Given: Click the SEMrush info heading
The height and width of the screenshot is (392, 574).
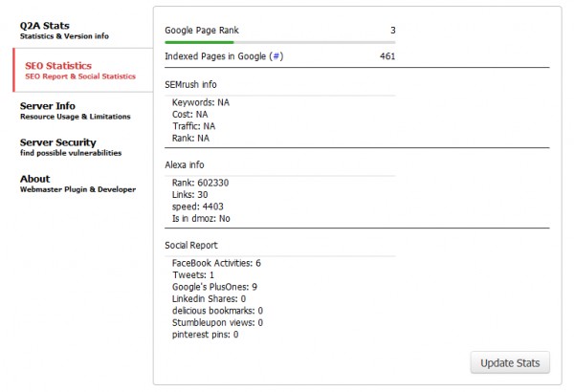Looking at the screenshot, I should coord(190,85).
